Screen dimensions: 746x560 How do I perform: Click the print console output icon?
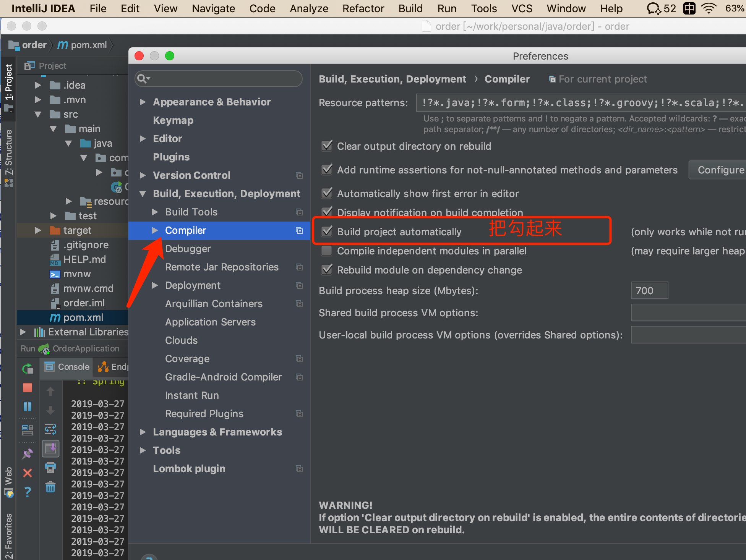pyautogui.click(x=50, y=467)
